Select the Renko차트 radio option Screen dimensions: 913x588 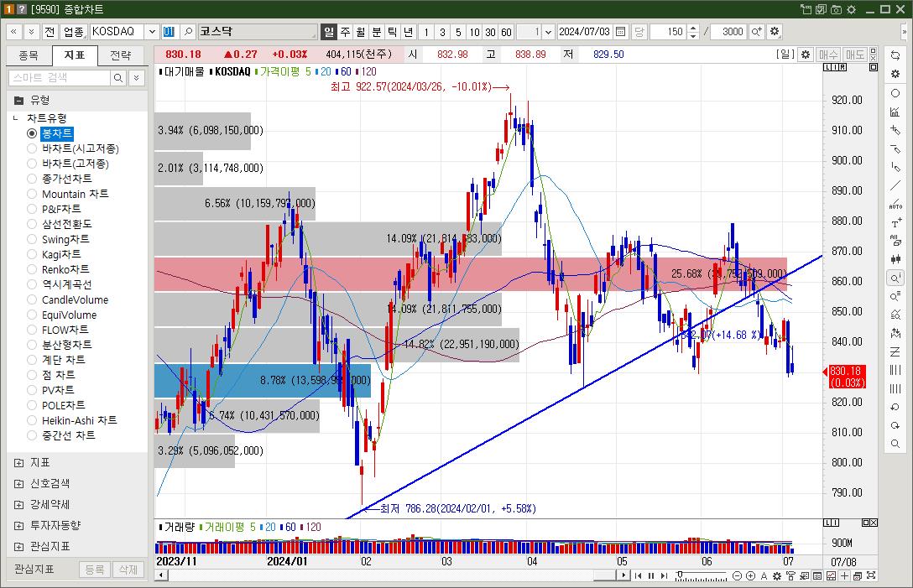pos(32,269)
